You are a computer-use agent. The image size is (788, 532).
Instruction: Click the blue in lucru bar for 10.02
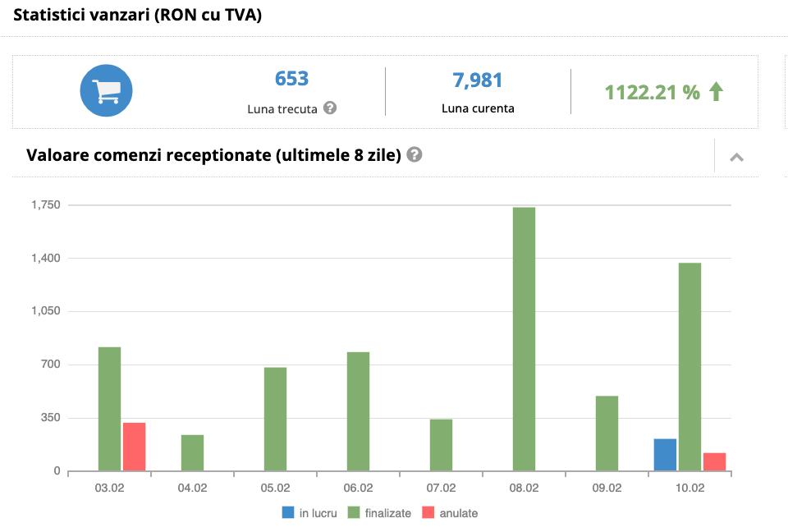pyautogui.click(x=665, y=455)
